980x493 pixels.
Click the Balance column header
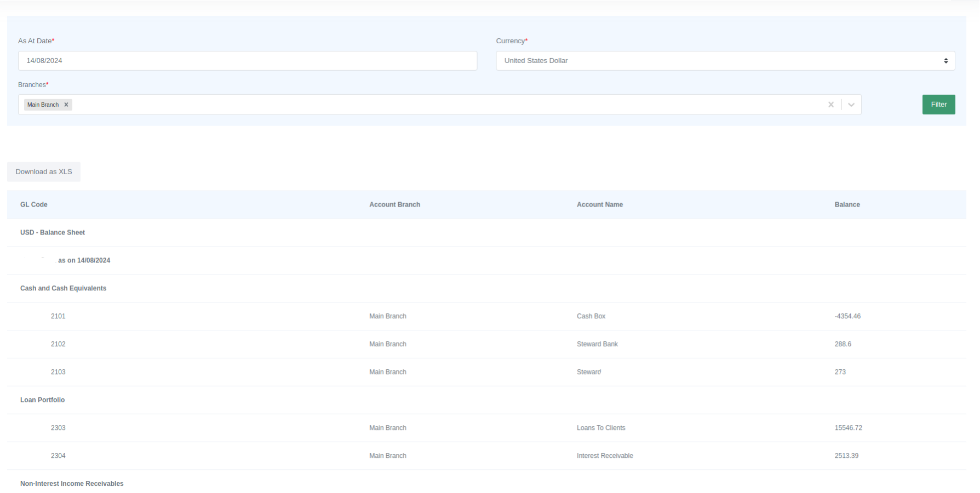tap(847, 205)
